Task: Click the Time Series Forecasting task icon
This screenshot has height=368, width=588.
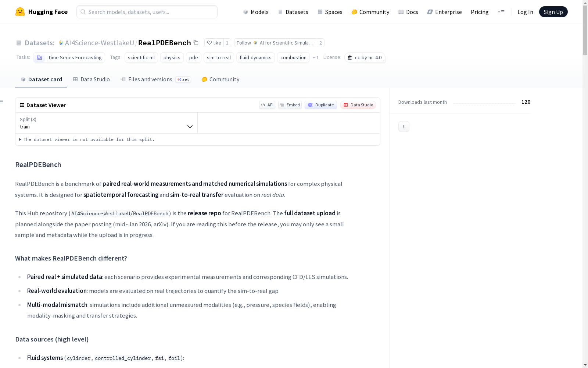Action: pyautogui.click(x=40, y=57)
